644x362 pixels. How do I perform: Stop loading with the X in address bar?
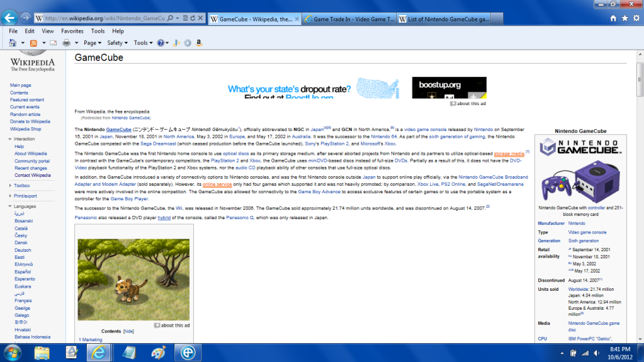tap(200, 18)
